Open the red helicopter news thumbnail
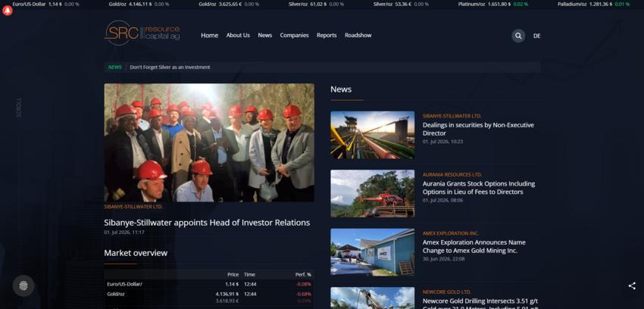Viewport: 644px width, 309px height. (373, 194)
